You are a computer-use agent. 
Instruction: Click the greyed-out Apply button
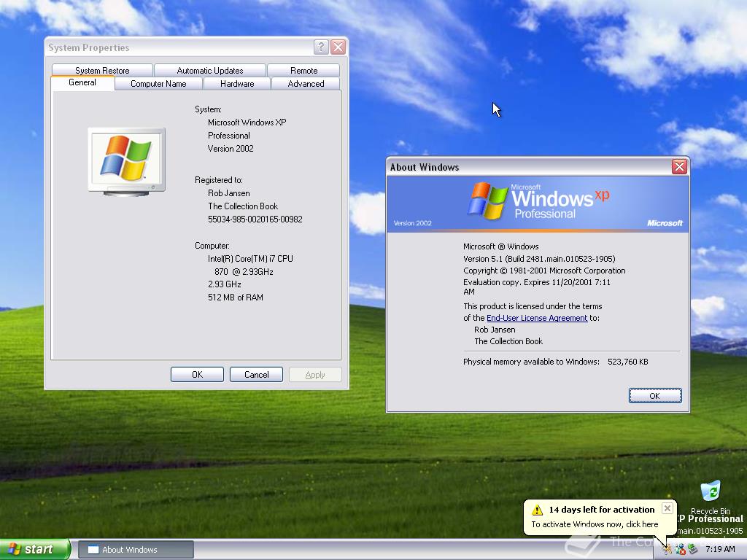pos(315,375)
